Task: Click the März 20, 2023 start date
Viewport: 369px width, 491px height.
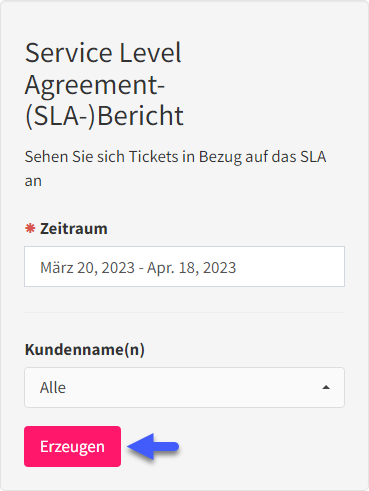Action: (x=87, y=267)
